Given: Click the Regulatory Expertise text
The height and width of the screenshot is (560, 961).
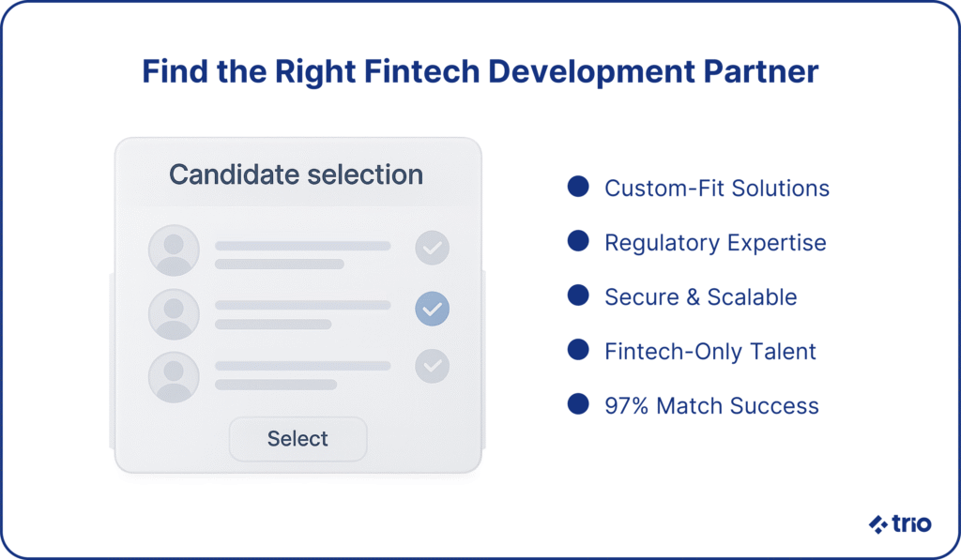Looking at the screenshot, I should tap(715, 243).
